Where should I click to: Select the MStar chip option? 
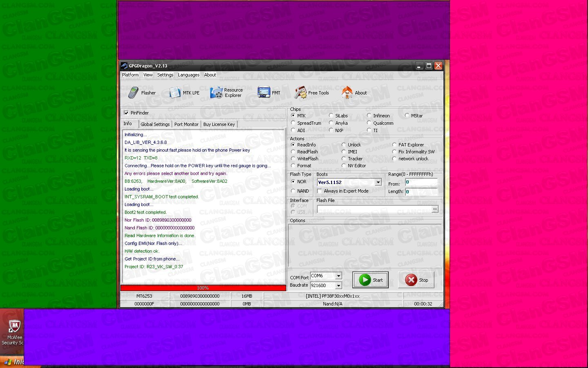407,116
